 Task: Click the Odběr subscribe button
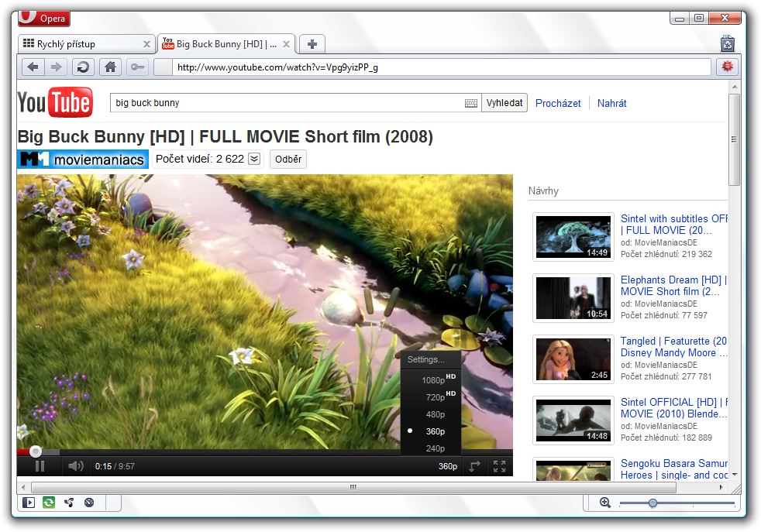288,159
